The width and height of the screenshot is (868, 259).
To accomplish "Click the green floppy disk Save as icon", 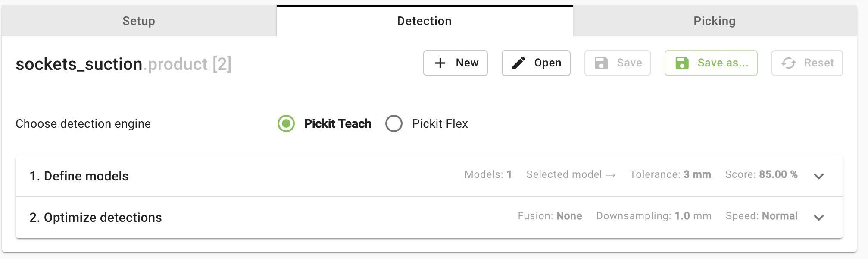I will pos(682,63).
